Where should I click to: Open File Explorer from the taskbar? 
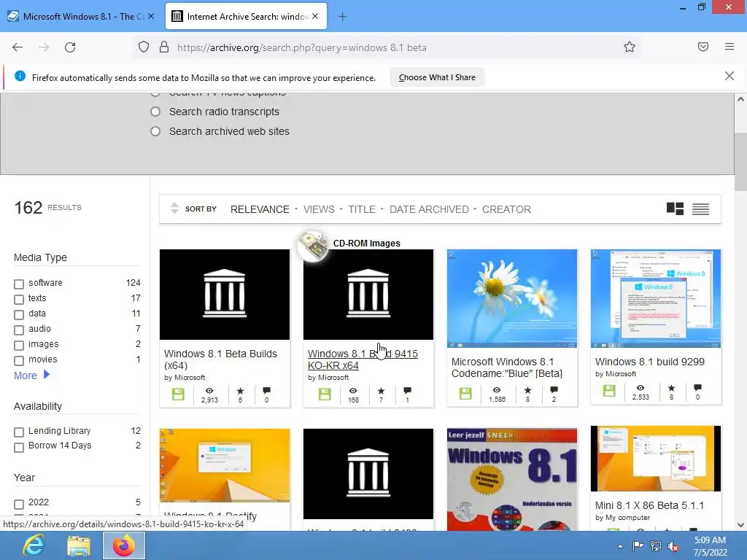(79, 545)
